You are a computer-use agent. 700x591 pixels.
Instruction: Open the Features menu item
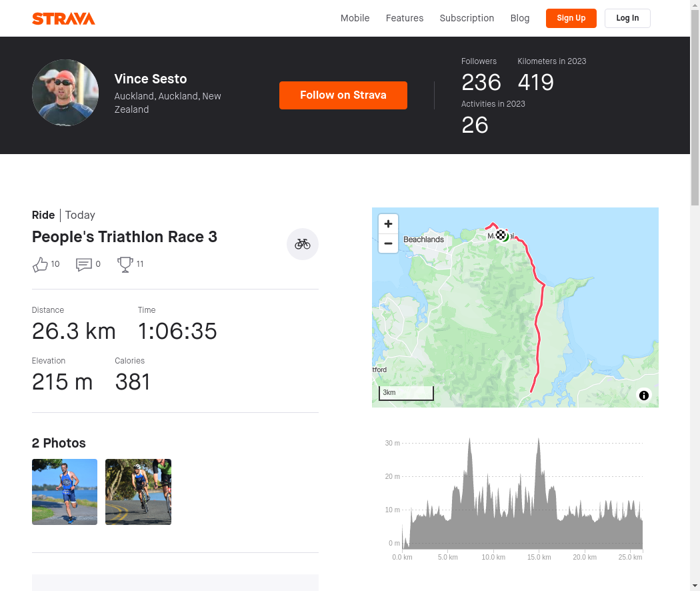point(405,18)
